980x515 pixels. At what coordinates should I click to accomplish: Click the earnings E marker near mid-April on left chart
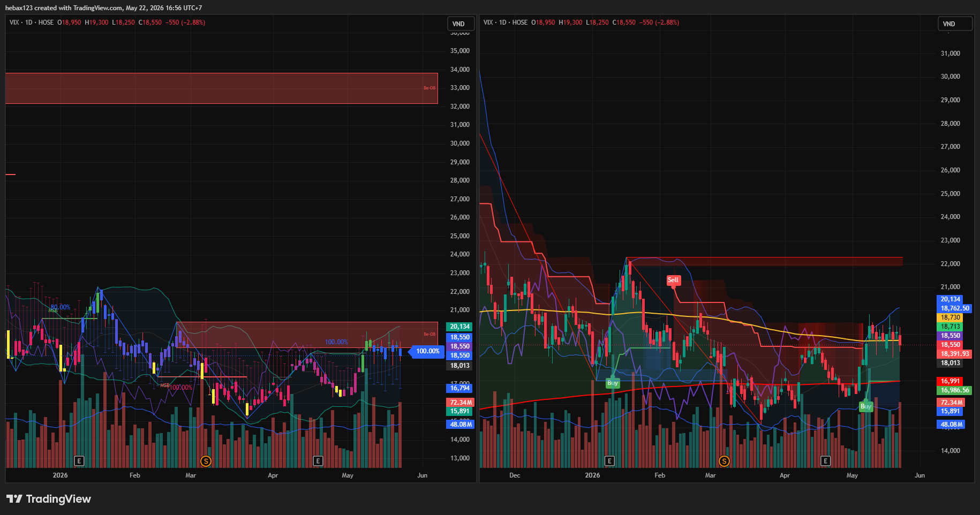318,461
